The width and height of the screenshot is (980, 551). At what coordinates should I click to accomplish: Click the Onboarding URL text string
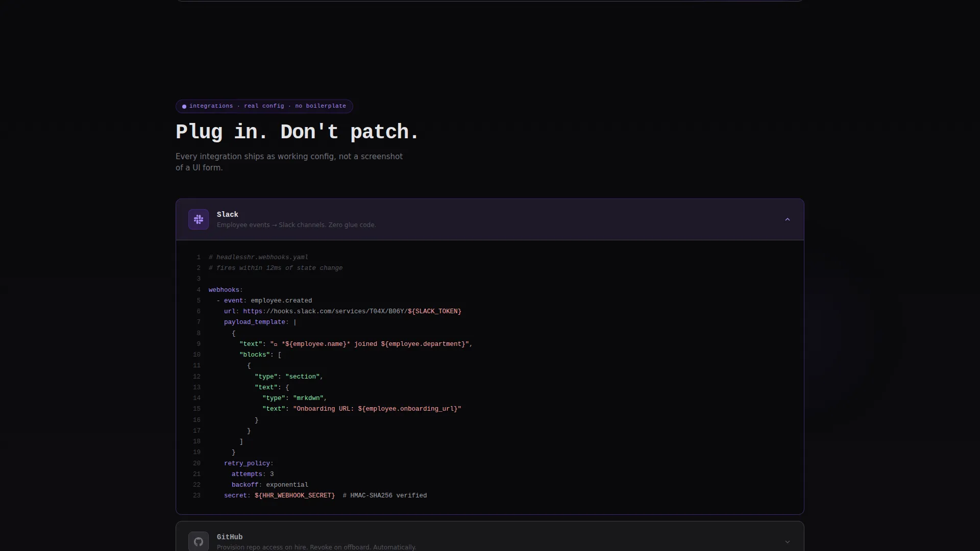tap(377, 409)
